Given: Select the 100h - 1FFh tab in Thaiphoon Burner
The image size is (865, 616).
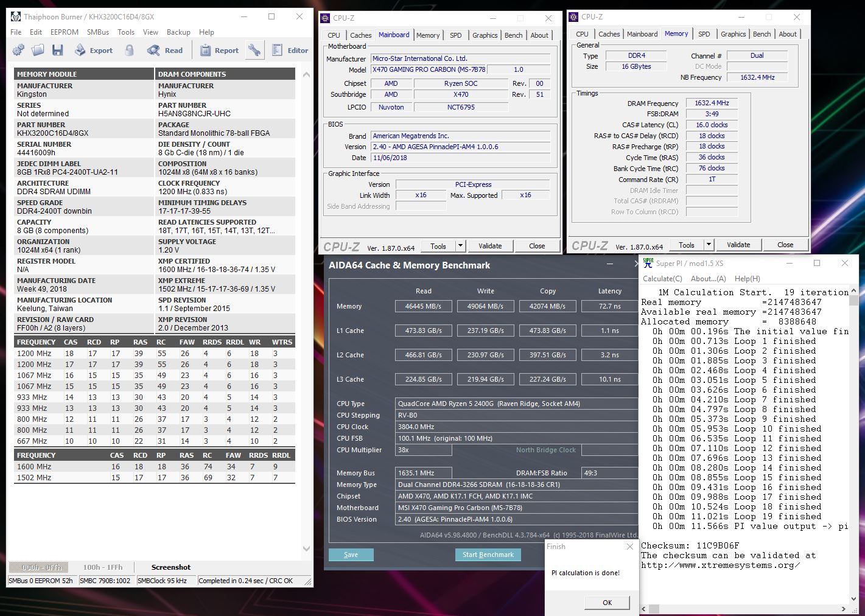Looking at the screenshot, I should pyautogui.click(x=103, y=567).
